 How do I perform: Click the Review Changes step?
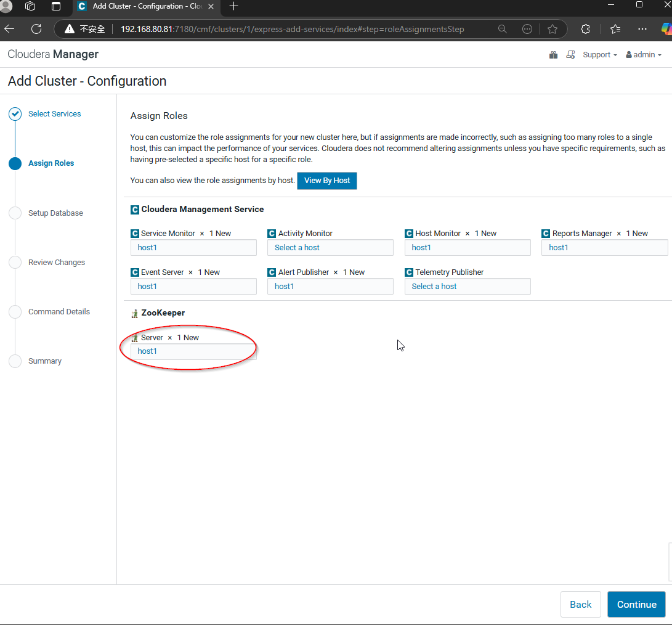(x=57, y=262)
